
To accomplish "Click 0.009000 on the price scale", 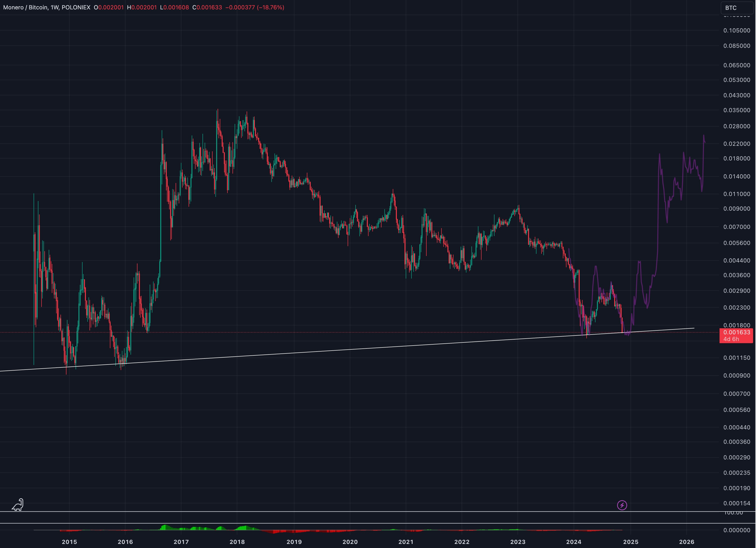I will pyautogui.click(x=737, y=208).
